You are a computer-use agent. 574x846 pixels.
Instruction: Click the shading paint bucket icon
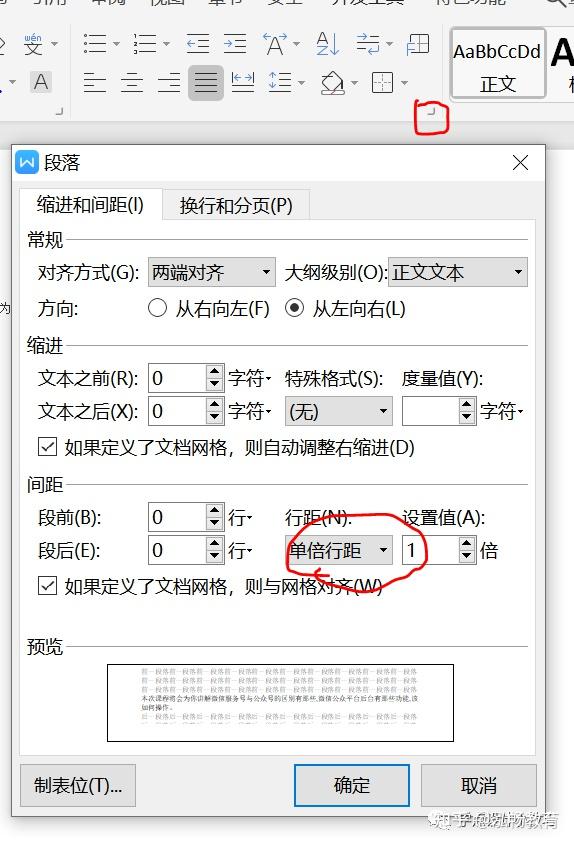click(333, 83)
